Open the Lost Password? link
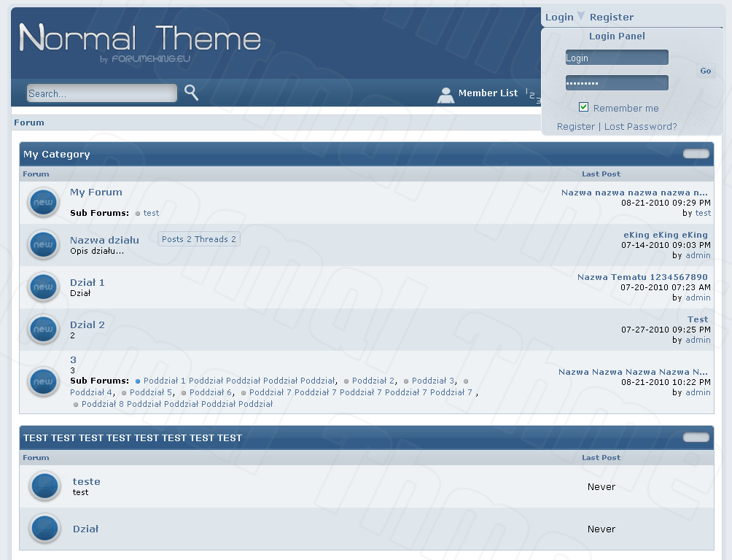The height and width of the screenshot is (560, 732). (640, 126)
